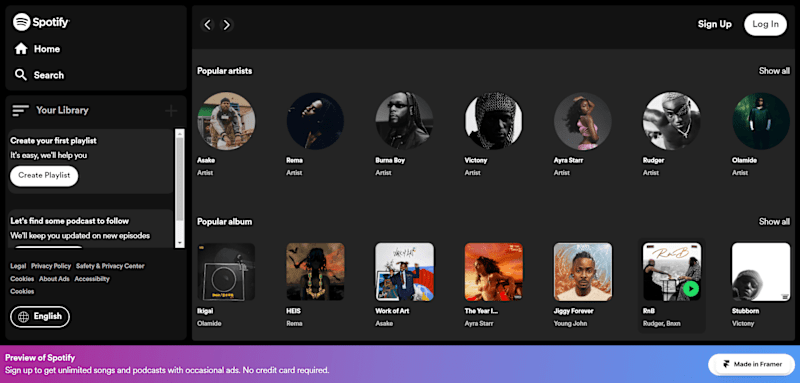Open the Privacy Policy link
Screen dimensions: 800x383
click(51, 266)
